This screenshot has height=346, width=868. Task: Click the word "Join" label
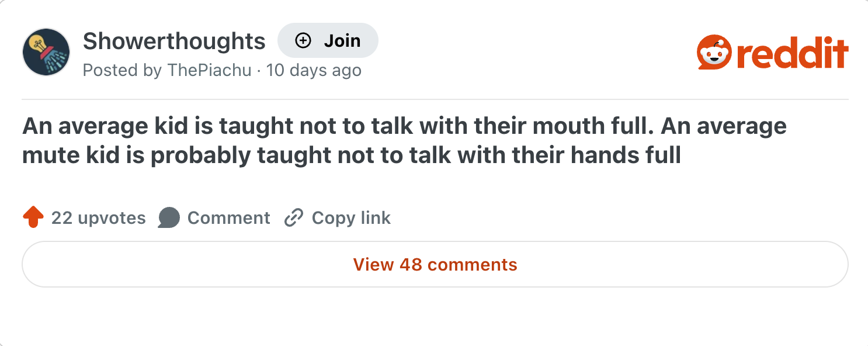[x=342, y=40]
